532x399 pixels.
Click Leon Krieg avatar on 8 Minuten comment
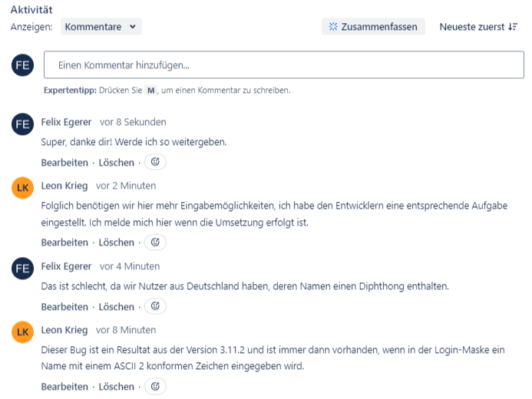point(23,332)
